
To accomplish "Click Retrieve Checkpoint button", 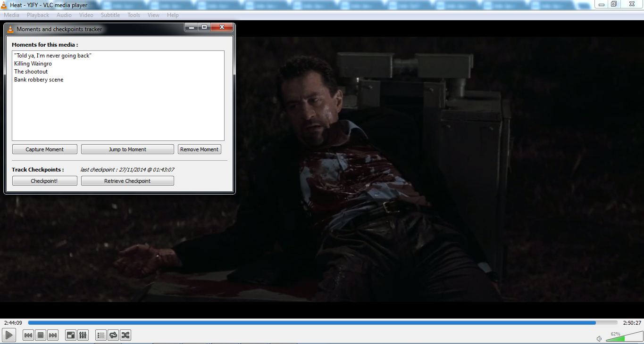I will click(127, 181).
